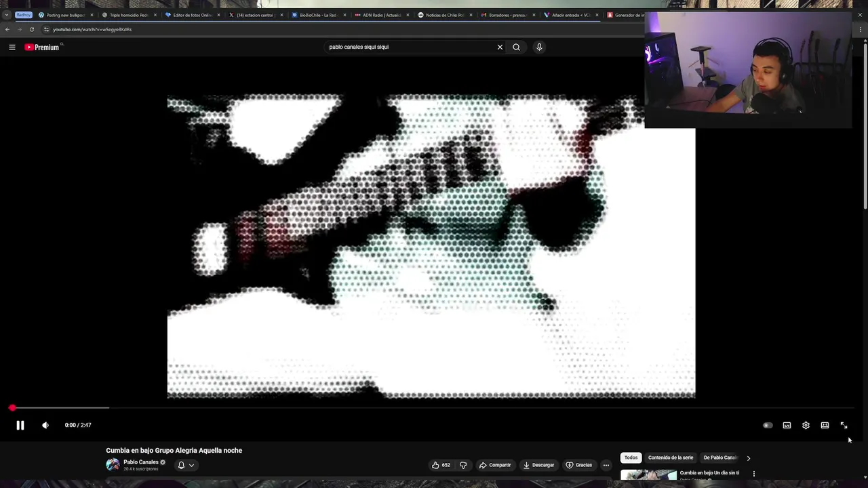Open options menu for 'Un dia sin ti' video
This screenshot has width=868, height=488.
(x=753, y=474)
